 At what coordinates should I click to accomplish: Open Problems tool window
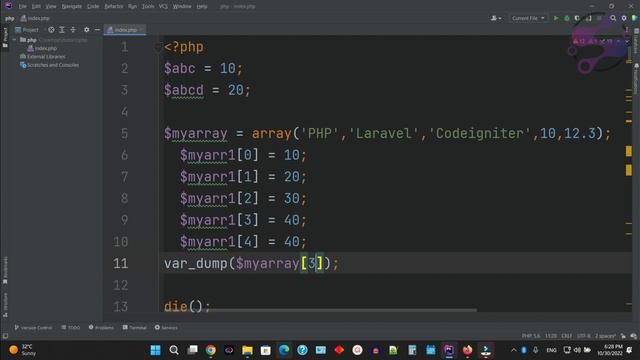coord(101,328)
